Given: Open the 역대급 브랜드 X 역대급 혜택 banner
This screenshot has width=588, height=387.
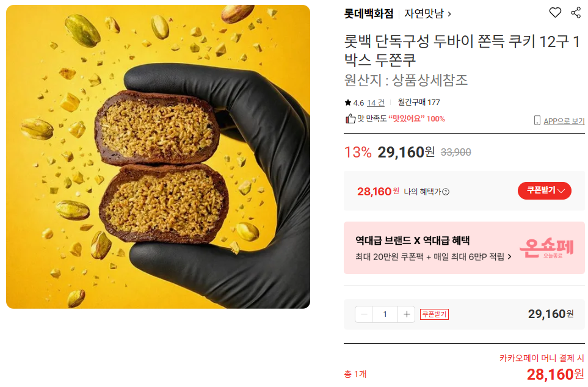Looking at the screenshot, I should pyautogui.click(x=464, y=248).
